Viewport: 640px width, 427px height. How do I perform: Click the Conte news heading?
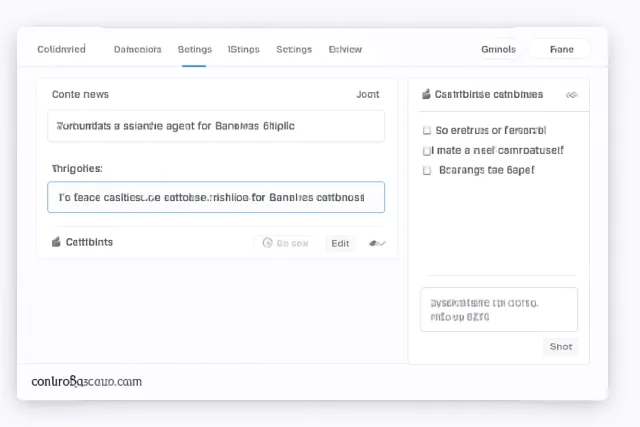80,94
